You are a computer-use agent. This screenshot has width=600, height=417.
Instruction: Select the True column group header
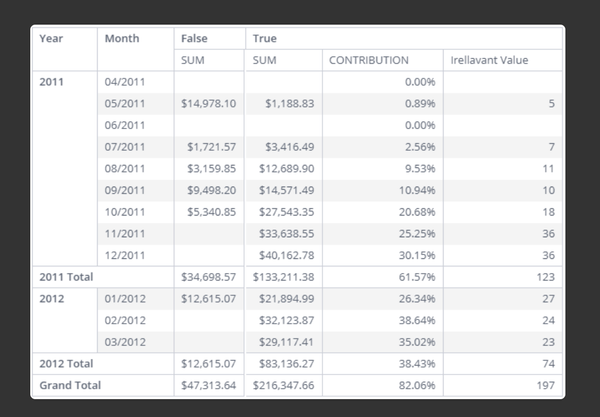(x=265, y=39)
